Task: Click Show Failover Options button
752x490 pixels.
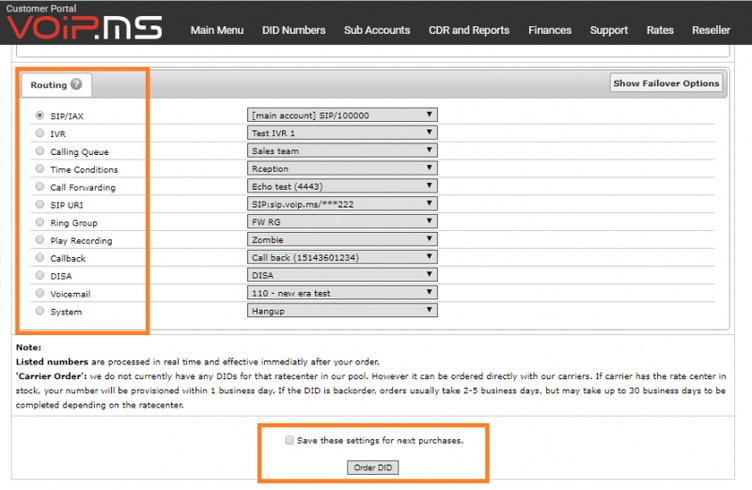Action: click(666, 83)
